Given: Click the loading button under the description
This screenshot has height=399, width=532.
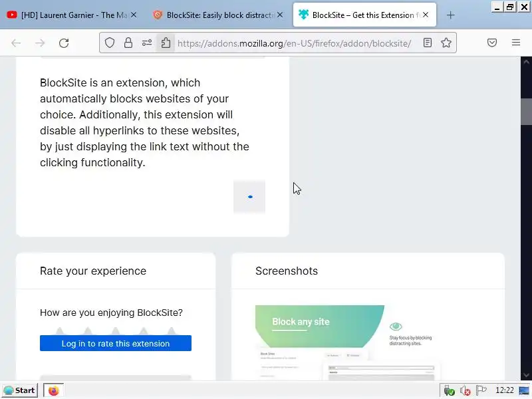Looking at the screenshot, I should (249, 197).
